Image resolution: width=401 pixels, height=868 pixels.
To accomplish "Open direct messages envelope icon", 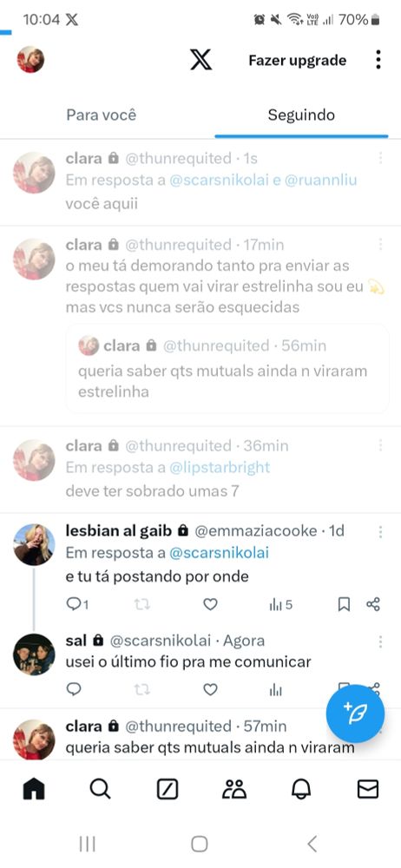I will point(368,789).
